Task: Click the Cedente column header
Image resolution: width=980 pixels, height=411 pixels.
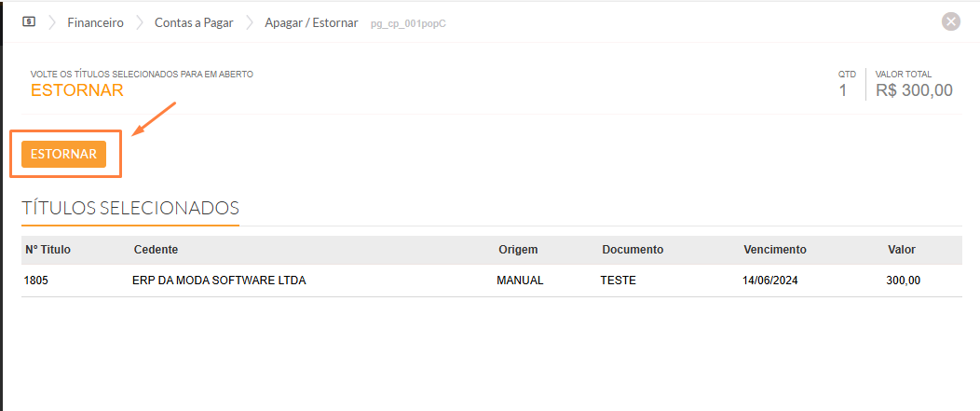Action: coord(156,250)
